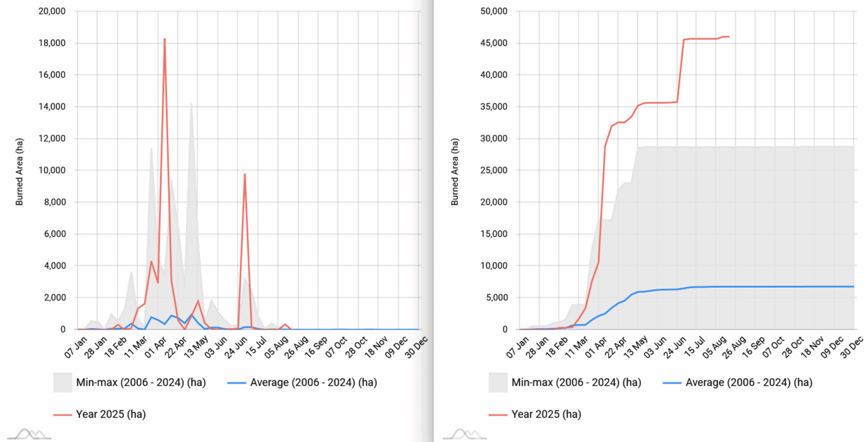Screen dimensions: 868x442
Task: Hide Average (2006 - 2024) series in cumulative chart
Action: (749, 382)
